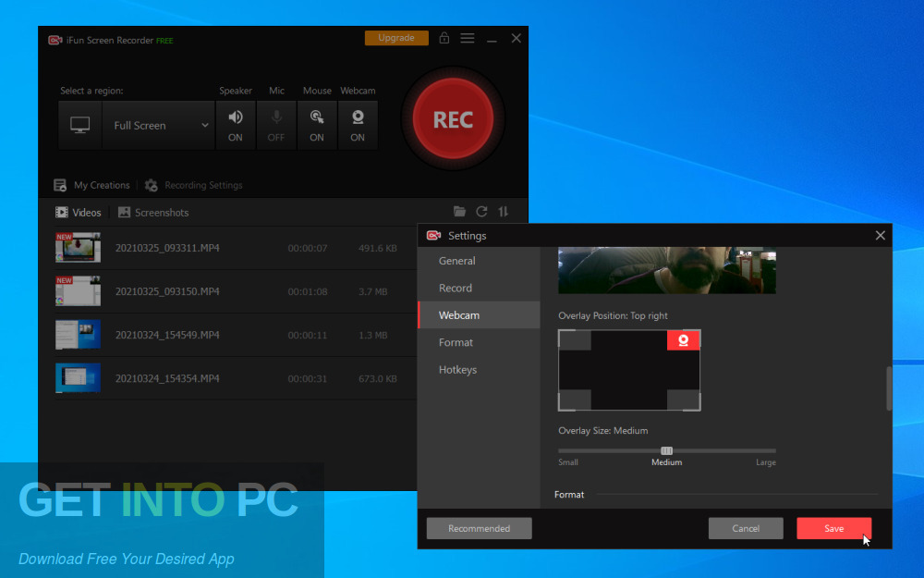Click the sort order icon
Image resolution: width=924 pixels, height=578 pixels.
tap(504, 211)
